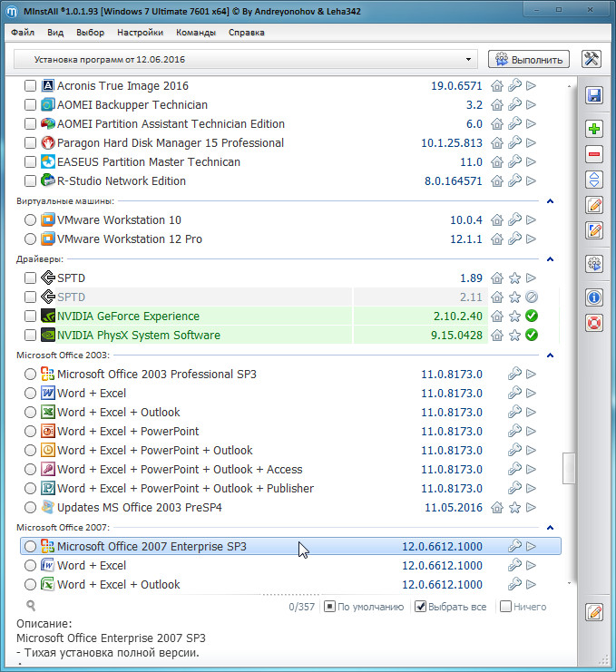Open home page icon for Acronis True Image
Viewport: 616px width, 672px height.
[x=497, y=86]
